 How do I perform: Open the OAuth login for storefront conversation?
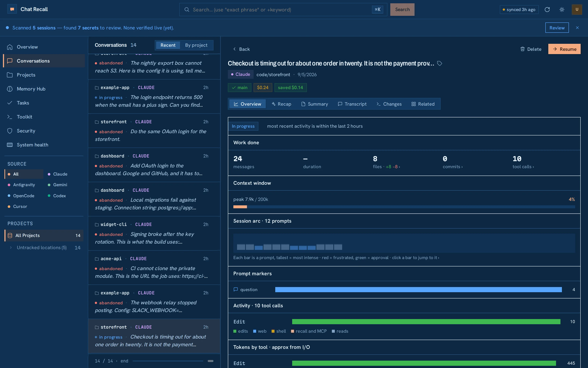pos(154,131)
